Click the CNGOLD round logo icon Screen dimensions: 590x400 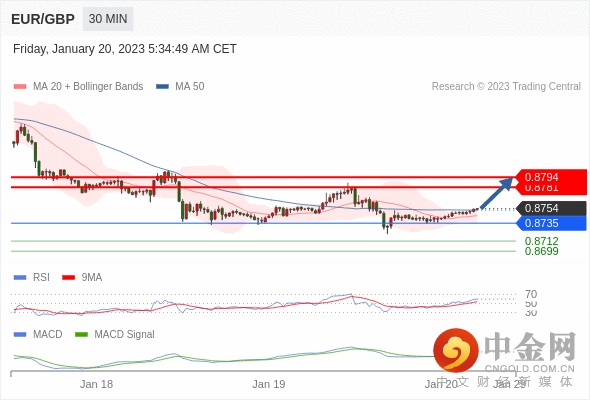[456, 350]
